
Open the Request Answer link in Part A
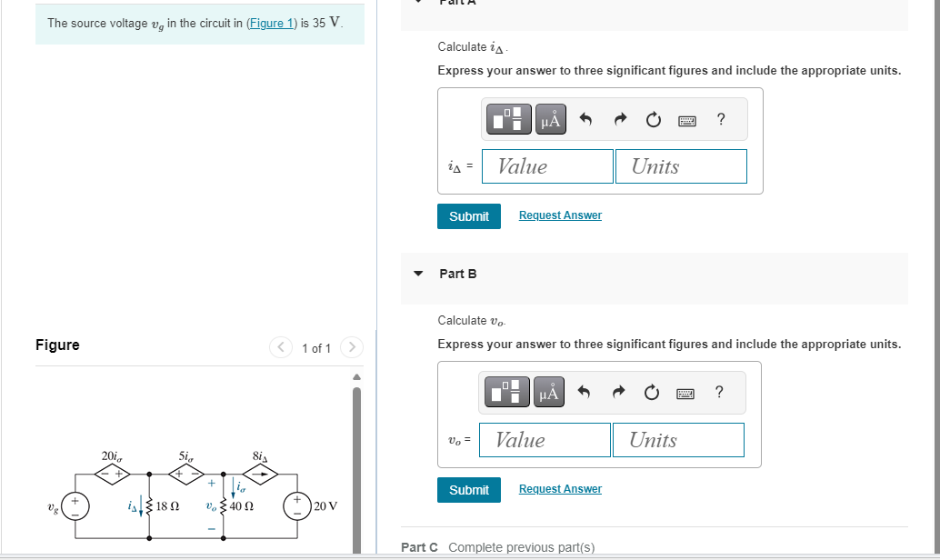[x=559, y=215]
